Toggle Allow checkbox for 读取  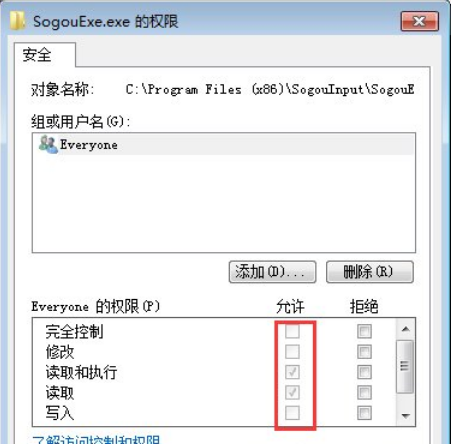pos(292,393)
